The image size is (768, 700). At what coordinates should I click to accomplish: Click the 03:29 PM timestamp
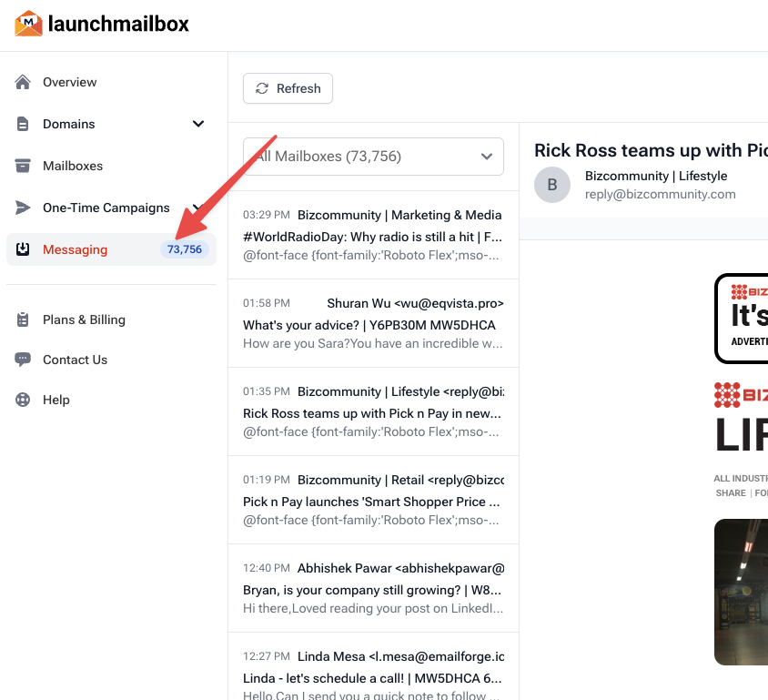[x=267, y=215]
